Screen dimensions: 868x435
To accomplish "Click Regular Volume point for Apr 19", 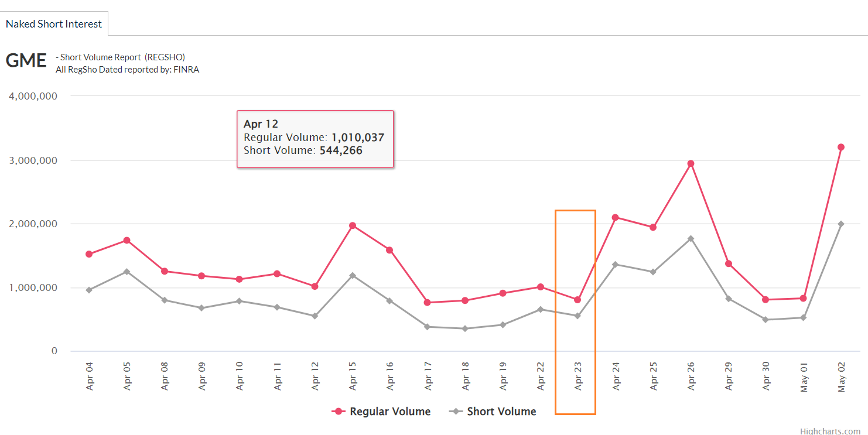I will point(503,293).
